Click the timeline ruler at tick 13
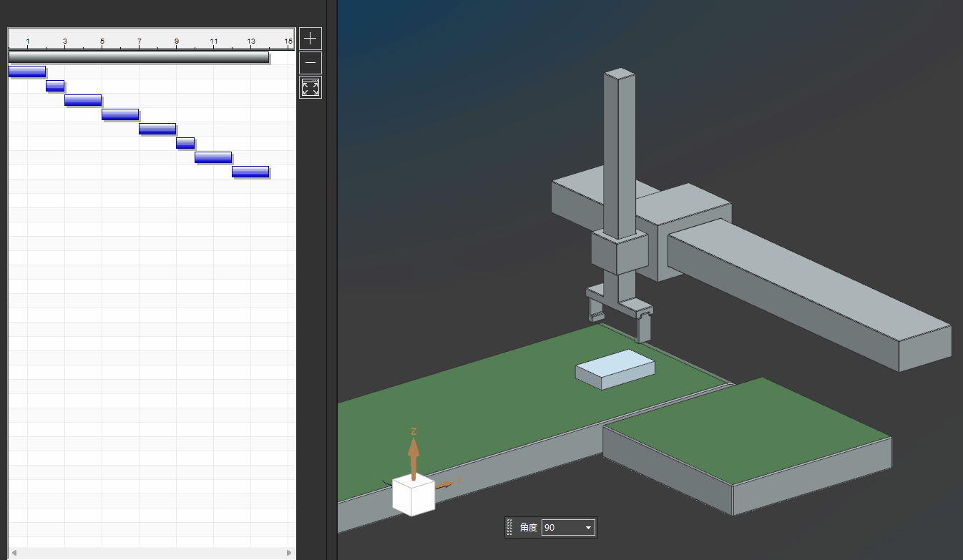963x560 pixels. click(251, 42)
